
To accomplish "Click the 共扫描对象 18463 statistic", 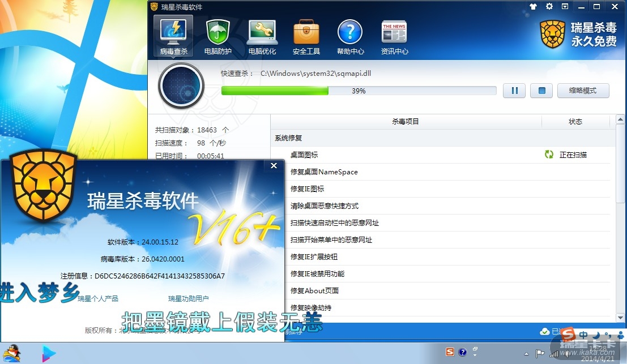I will 192,130.
